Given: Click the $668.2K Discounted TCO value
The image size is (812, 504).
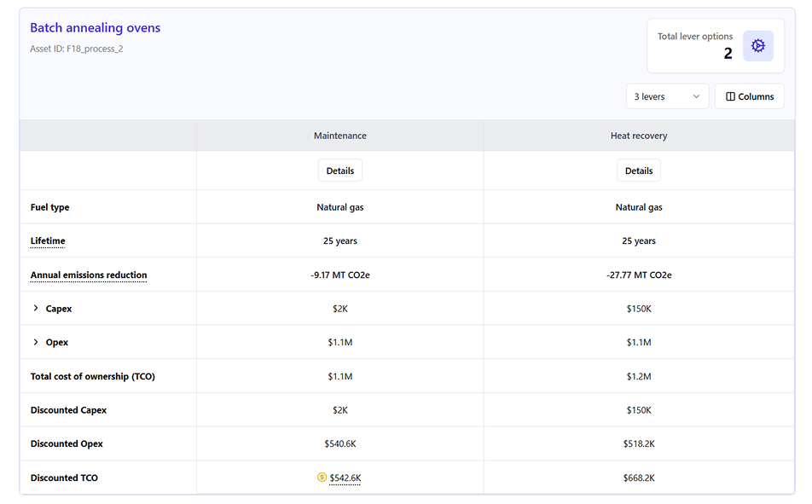Looking at the screenshot, I should [639, 478].
